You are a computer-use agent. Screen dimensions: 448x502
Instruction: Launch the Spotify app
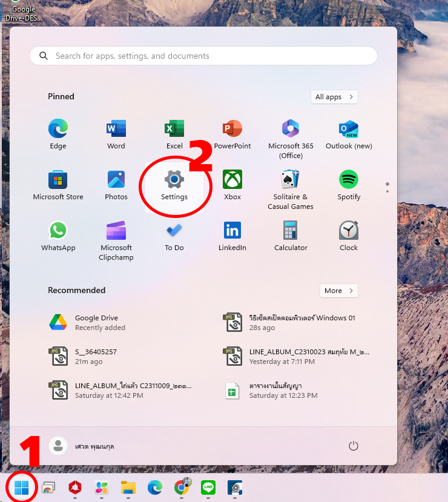coord(349,185)
